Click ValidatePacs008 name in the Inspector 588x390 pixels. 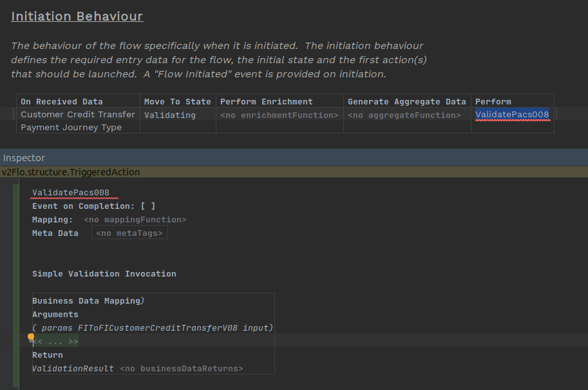pyautogui.click(x=70, y=193)
